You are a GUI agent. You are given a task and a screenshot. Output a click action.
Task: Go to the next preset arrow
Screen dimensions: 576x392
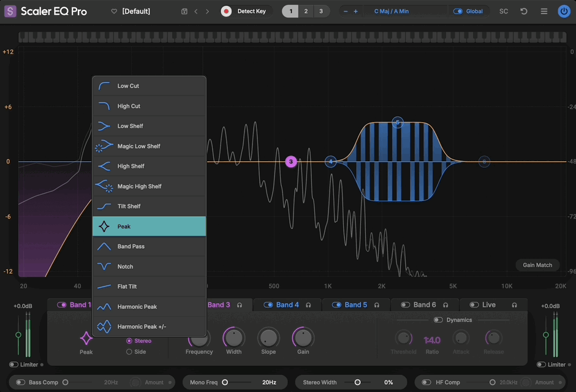point(207,12)
